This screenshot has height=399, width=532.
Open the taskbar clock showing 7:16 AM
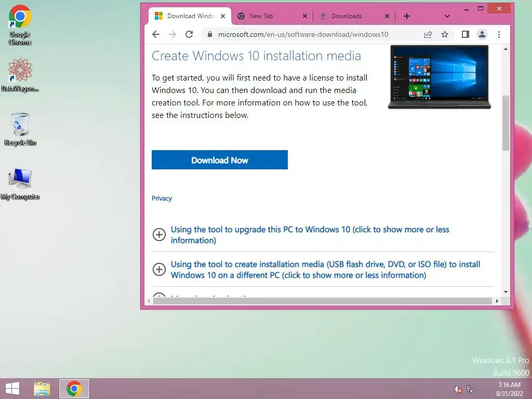[x=509, y=389]
